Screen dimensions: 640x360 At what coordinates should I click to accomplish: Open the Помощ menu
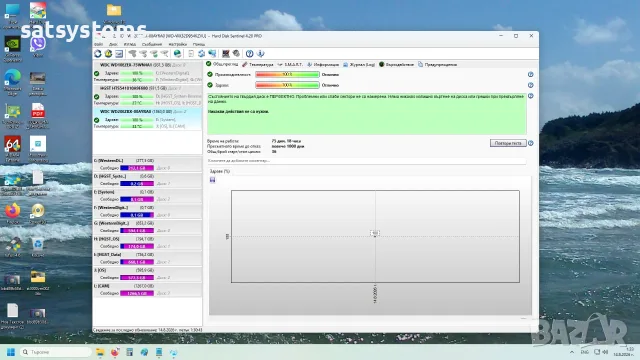199,44
